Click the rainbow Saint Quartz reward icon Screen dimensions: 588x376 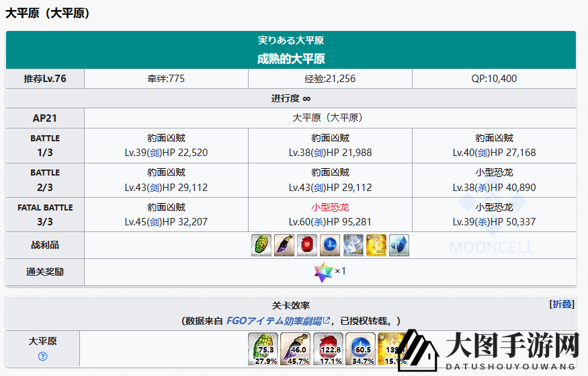(323, 272)
